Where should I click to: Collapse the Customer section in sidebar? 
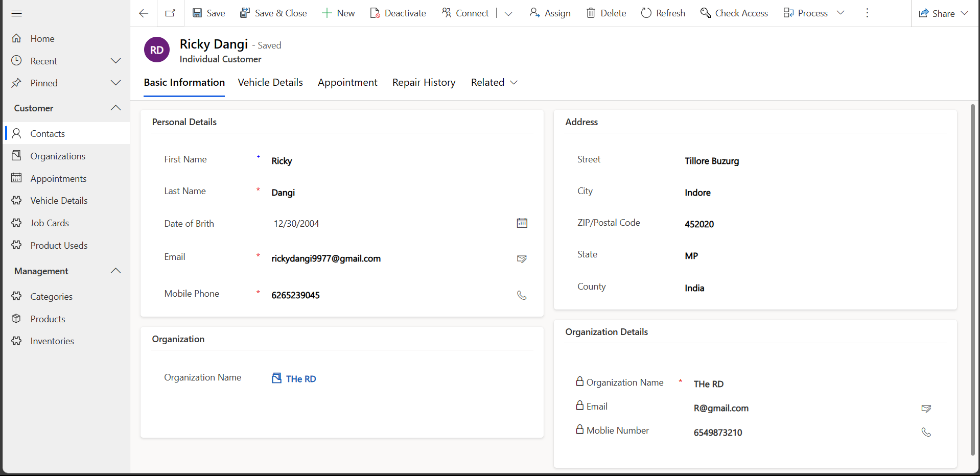click(x=116, y=108)
